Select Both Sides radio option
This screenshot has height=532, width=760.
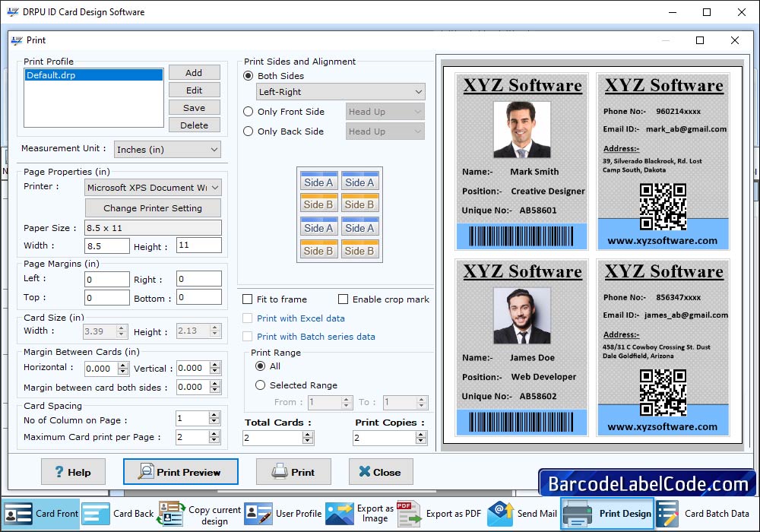coord(249,75)
